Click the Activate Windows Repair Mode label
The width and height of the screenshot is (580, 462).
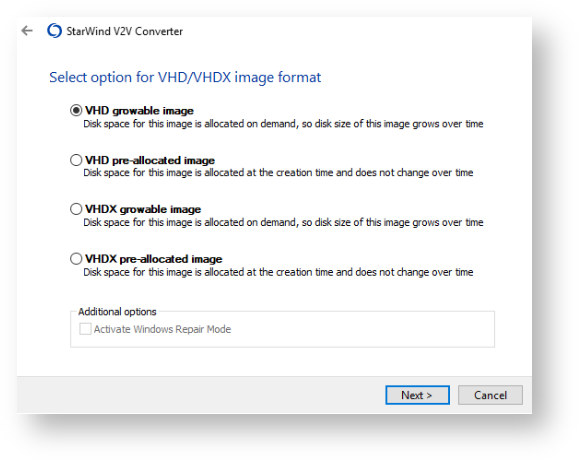tap(162, 329)
